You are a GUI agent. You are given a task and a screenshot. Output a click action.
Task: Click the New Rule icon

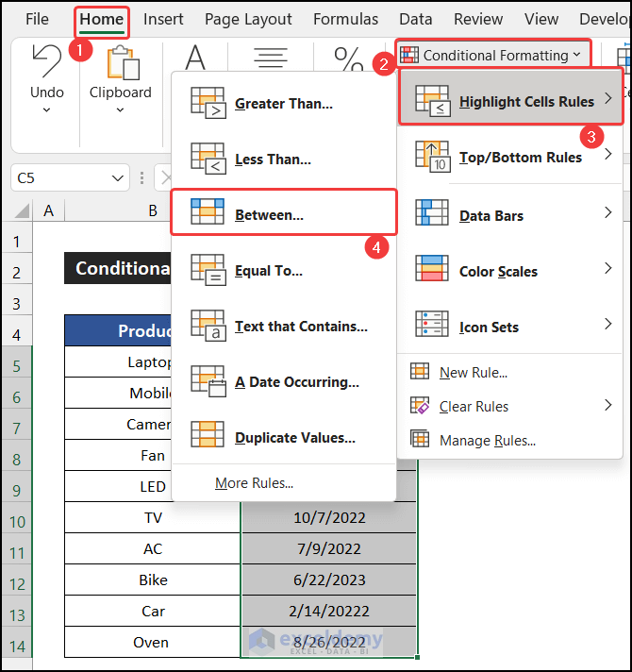(420, 371)
